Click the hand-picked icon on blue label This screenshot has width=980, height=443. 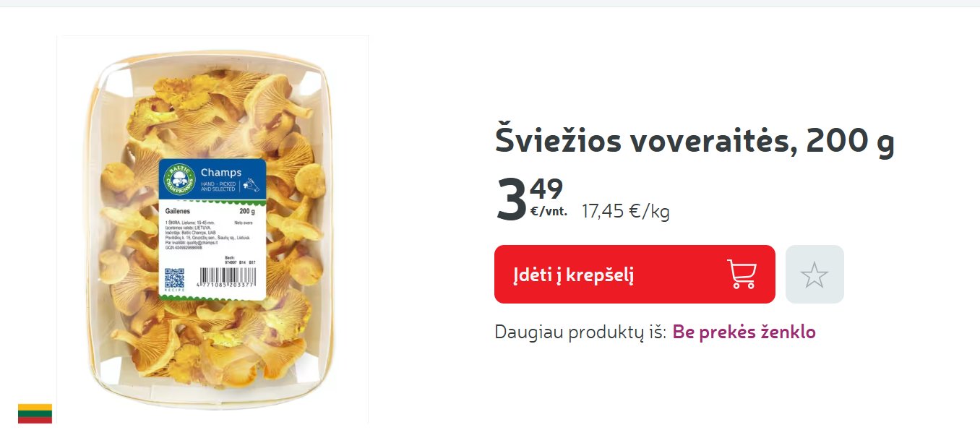pos(252,185)
